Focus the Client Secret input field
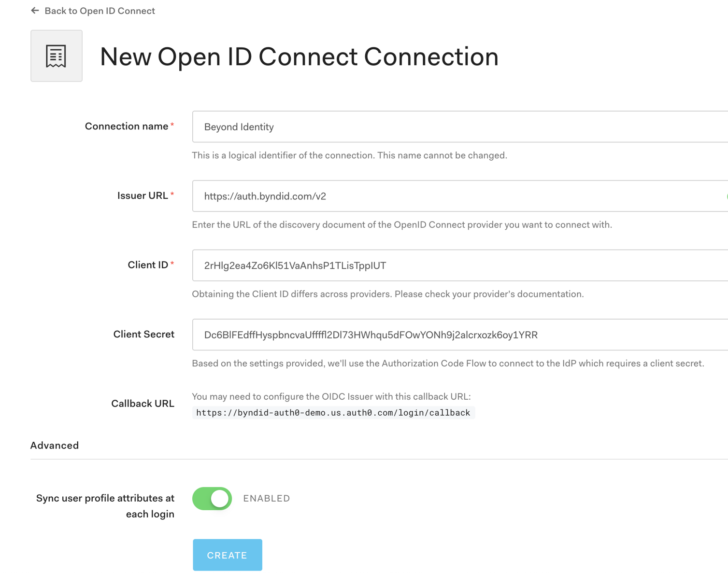Image resolution: width=728 pixels, height=573 pixels. [x=459, y=335]
